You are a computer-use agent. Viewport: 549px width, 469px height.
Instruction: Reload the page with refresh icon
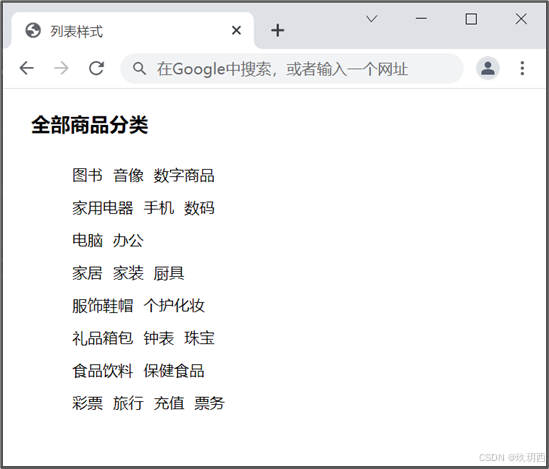[96, 68]
